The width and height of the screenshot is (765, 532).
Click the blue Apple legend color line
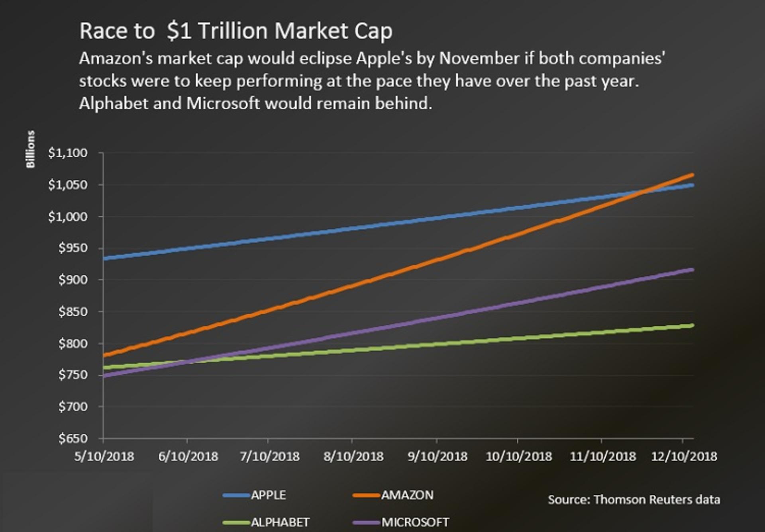[236, 495]
